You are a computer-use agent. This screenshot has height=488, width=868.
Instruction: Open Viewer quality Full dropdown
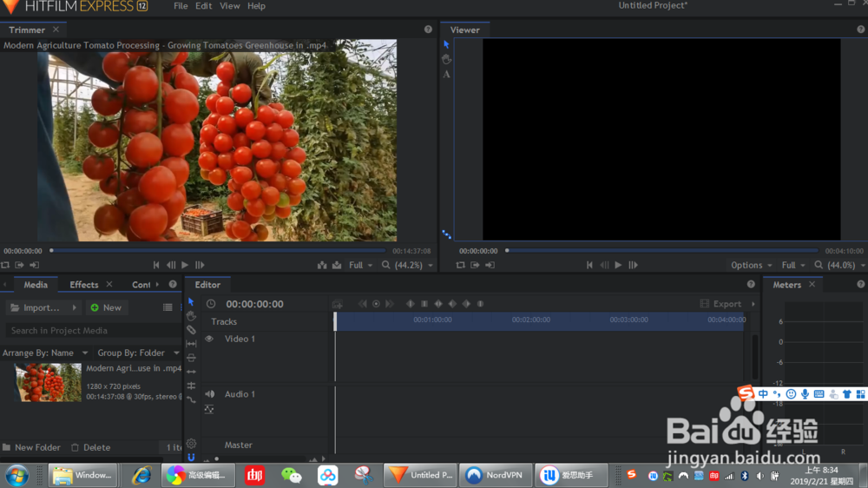pos(793,266)
